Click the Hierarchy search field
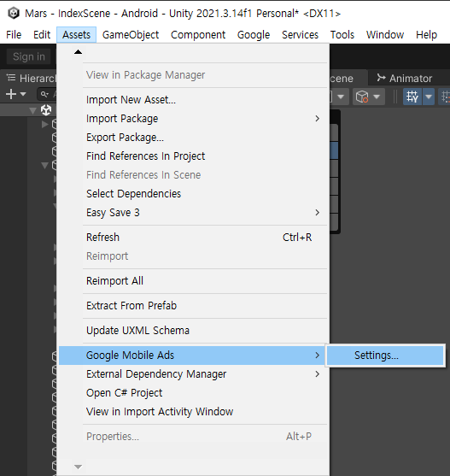The width and height of the screenshot is (450, 476). [x=47, y=94]
